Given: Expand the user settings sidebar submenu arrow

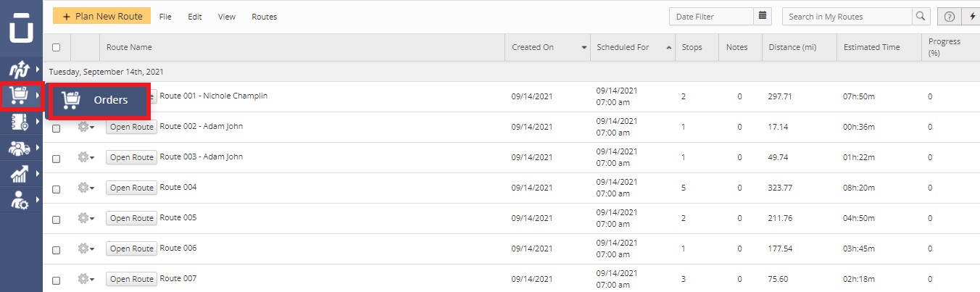Looking at the screenshot, I should pos(37,200).
